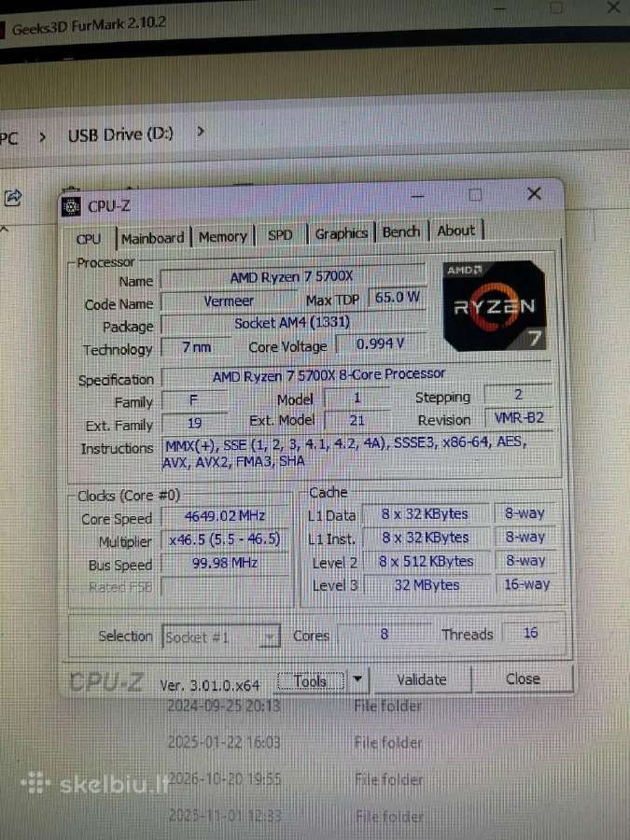
Task: Click the L1 Data 8 x 32 KBytes value
Action: point(426,514)
